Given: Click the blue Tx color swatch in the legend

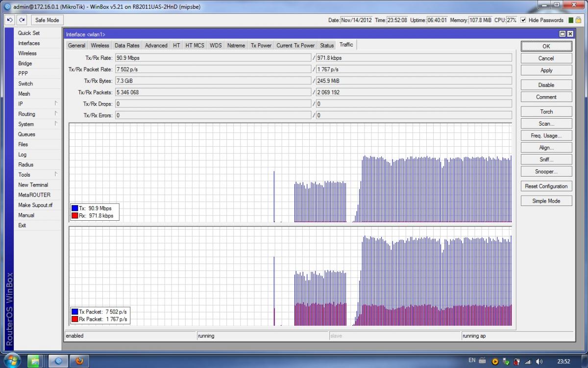Looking at the screenshot, I should click(x=75, y=209).
